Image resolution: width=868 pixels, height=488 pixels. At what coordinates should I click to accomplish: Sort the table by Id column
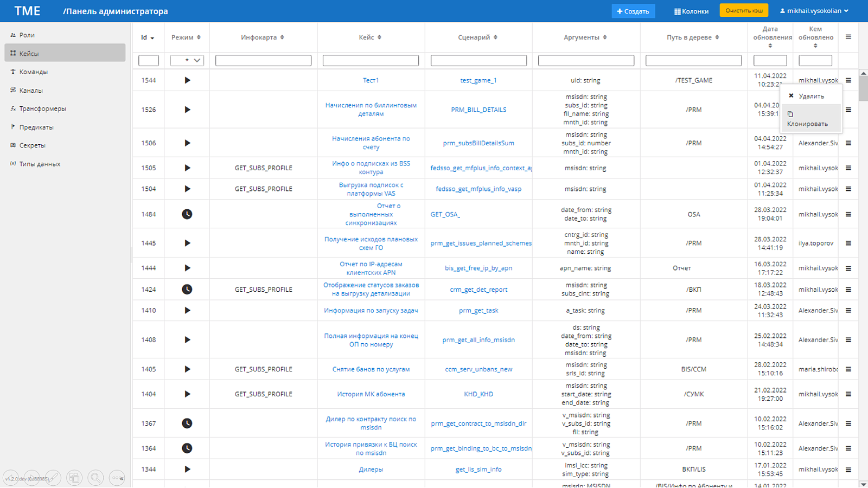coord(148,37)
